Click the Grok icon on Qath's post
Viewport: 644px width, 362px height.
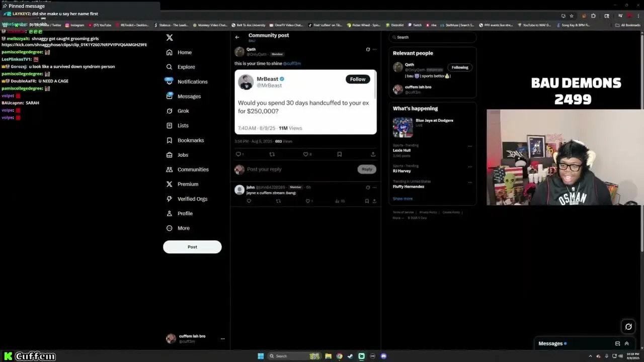tap(368, 49)
